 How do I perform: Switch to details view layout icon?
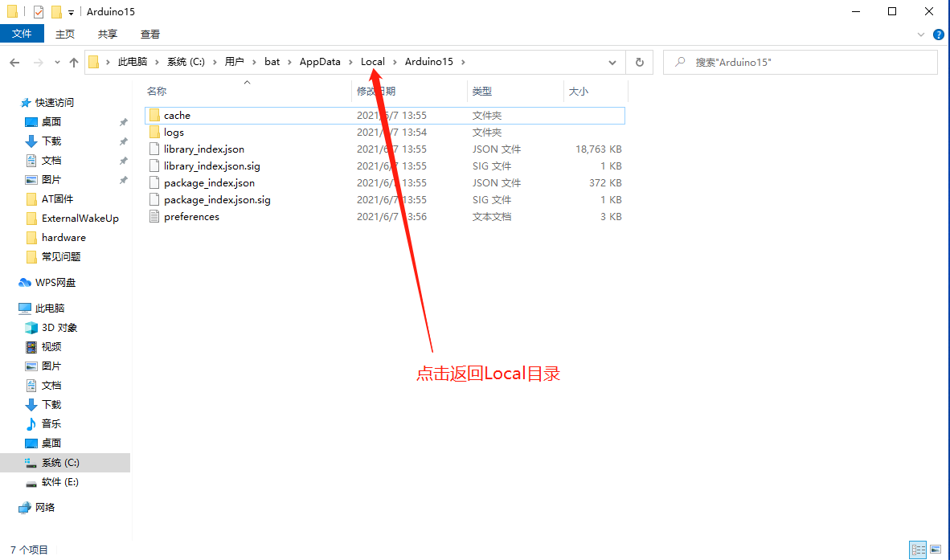tap(919, 550)
